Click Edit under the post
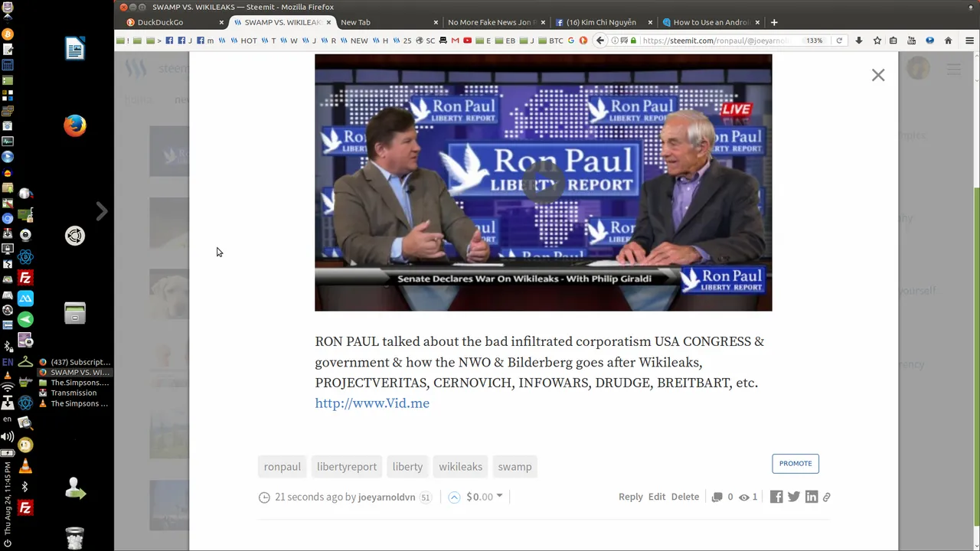Viewport: 980px width, 551px height. click(657, 497)
